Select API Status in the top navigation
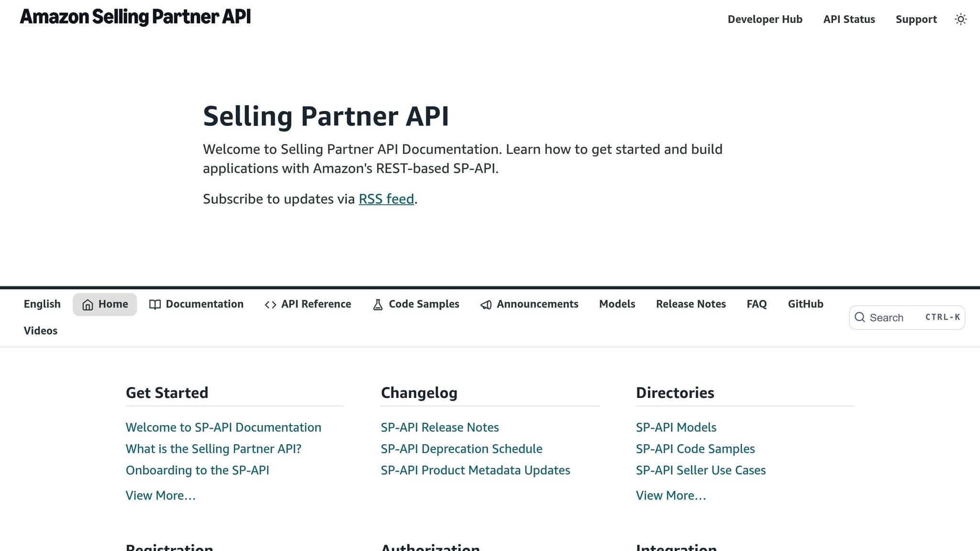The image size is (980, 551). [x=849, y=19]
